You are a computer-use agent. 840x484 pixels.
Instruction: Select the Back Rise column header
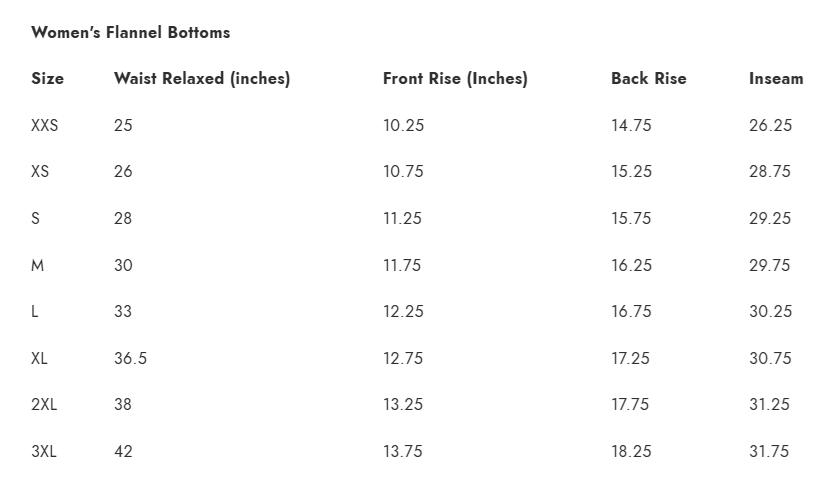pyautogui.click(x=649, y=78)
